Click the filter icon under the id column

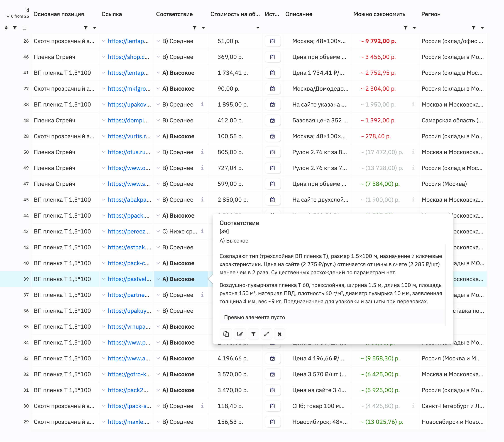tap(15, 28)
